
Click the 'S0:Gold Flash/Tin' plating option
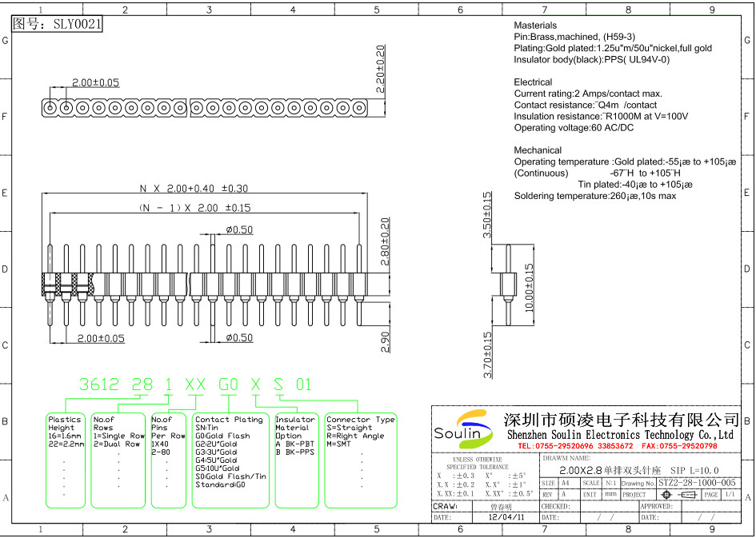click(x=230, y=476)
